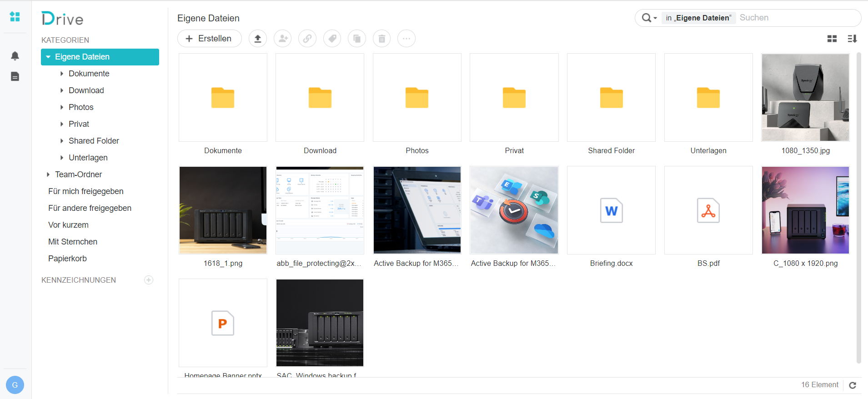Open Papierkorb in the sidebar
868x399 pixels.
pos(67,259)
